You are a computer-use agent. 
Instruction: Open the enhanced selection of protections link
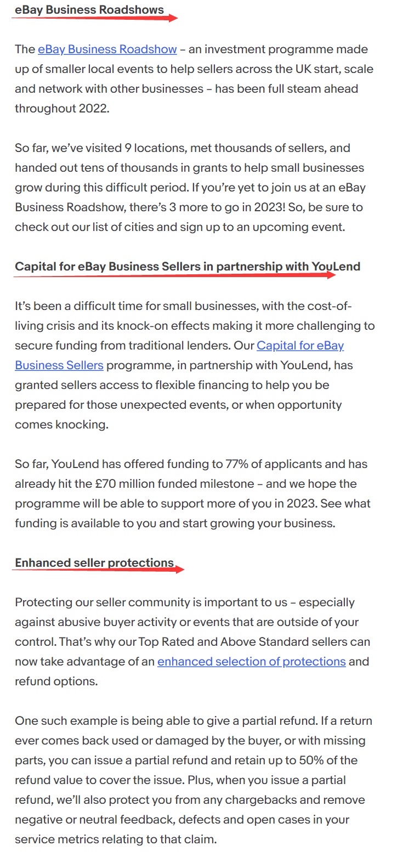(x=251, y=662)
